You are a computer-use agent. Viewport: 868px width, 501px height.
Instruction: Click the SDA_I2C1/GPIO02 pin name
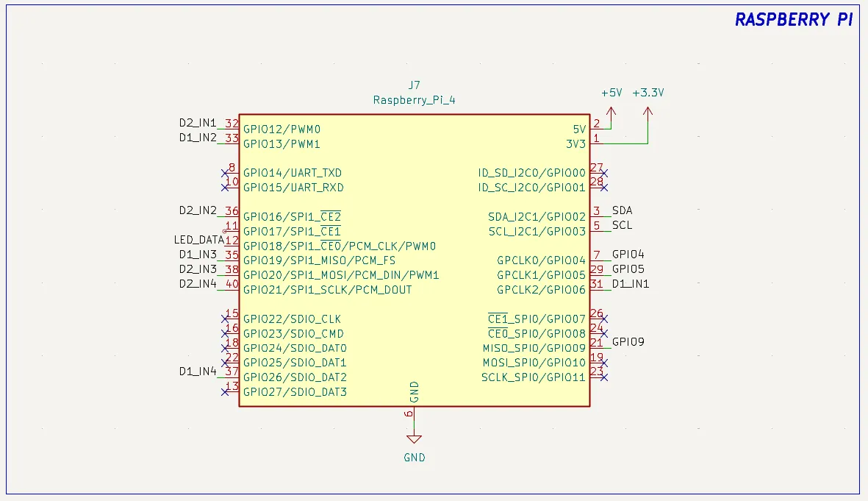tap(537, 217)
